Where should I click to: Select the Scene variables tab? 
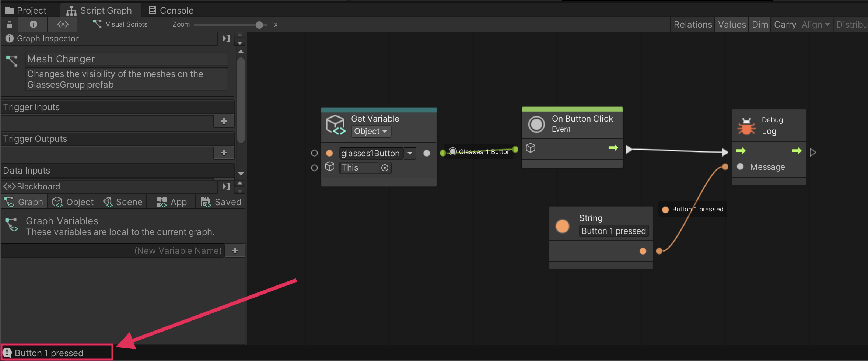coord(123,202)
